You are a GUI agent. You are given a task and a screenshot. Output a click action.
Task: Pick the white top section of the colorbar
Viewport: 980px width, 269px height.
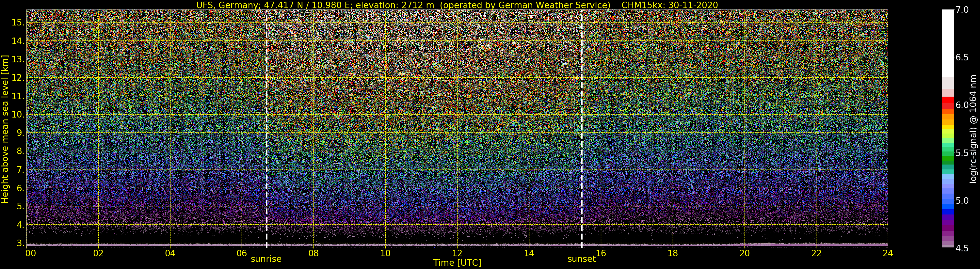coord(948,43)
